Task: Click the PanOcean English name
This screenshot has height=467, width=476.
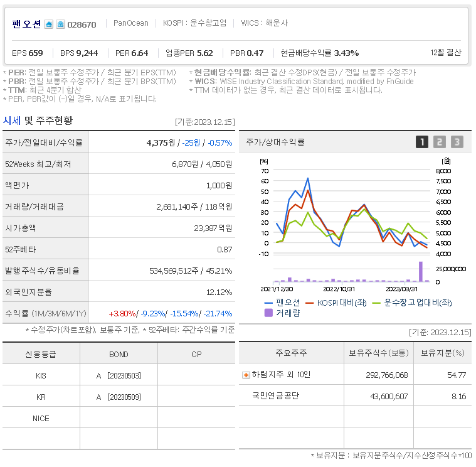Action: [131, 23]
